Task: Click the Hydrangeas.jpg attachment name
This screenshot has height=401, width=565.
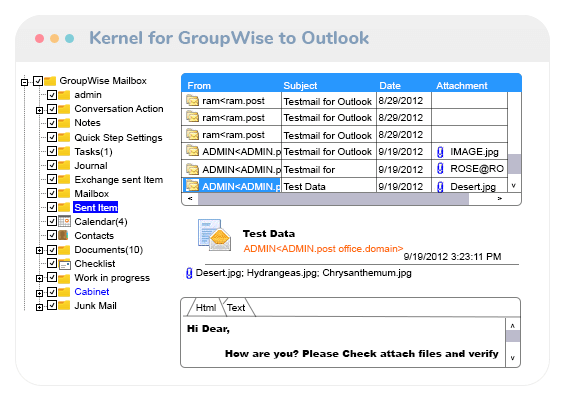Action: (281, 273)
